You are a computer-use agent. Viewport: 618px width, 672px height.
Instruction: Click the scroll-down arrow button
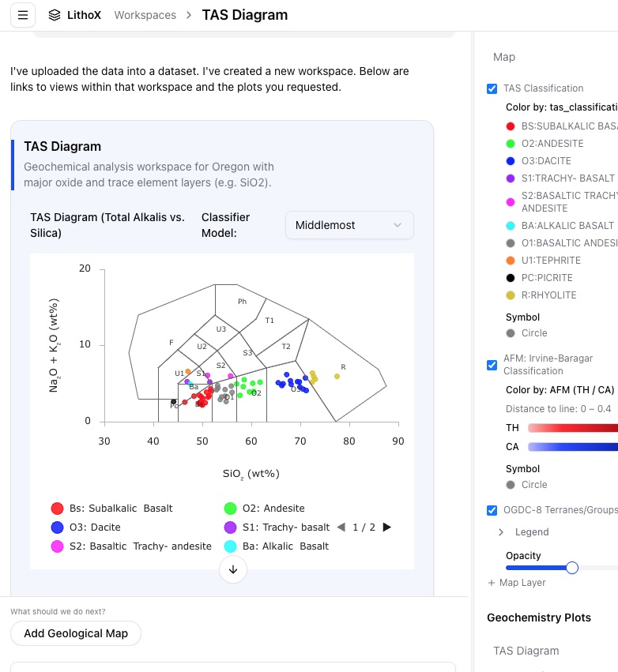pyautogui.click(x=233, y=569)
